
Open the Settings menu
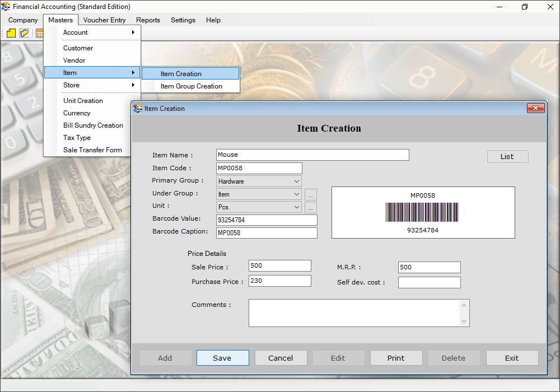(x=183, y=20)
